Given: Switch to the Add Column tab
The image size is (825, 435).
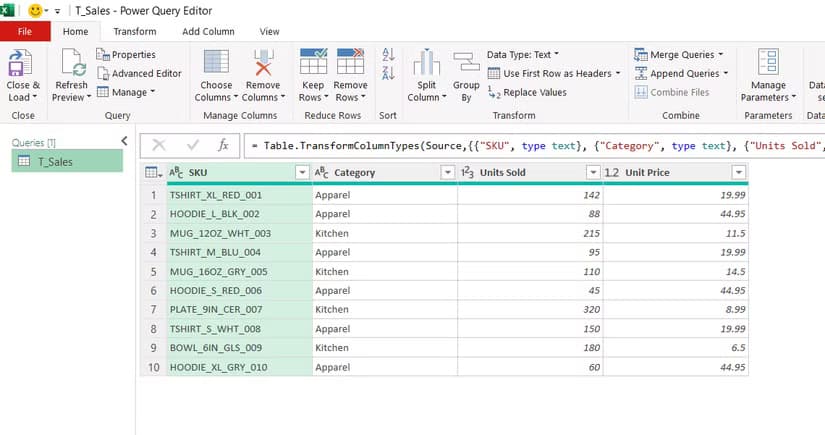Looking at the screenshot, I should [208, 32].
